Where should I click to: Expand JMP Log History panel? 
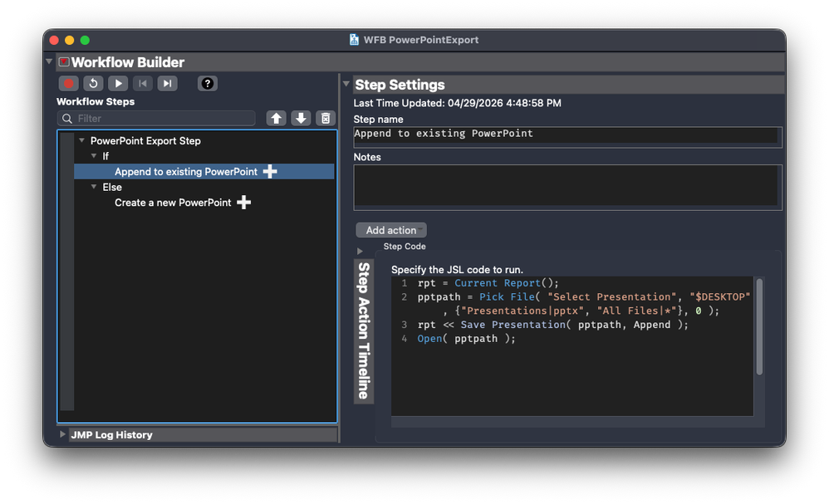click(62, 434)
